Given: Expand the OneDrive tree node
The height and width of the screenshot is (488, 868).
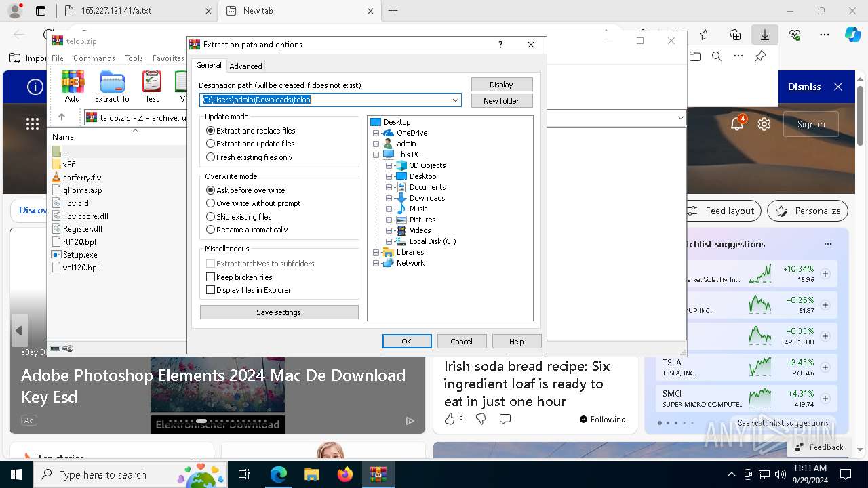Looking at the screenshot, I should pos(376,133).
